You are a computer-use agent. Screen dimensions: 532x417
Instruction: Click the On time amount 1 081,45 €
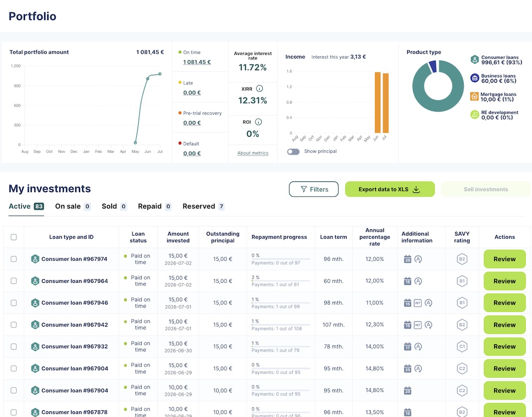(197, 62)
